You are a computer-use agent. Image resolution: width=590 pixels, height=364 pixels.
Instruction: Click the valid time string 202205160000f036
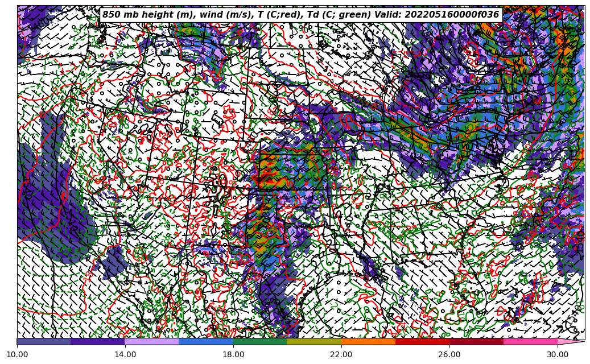[452, 15]
